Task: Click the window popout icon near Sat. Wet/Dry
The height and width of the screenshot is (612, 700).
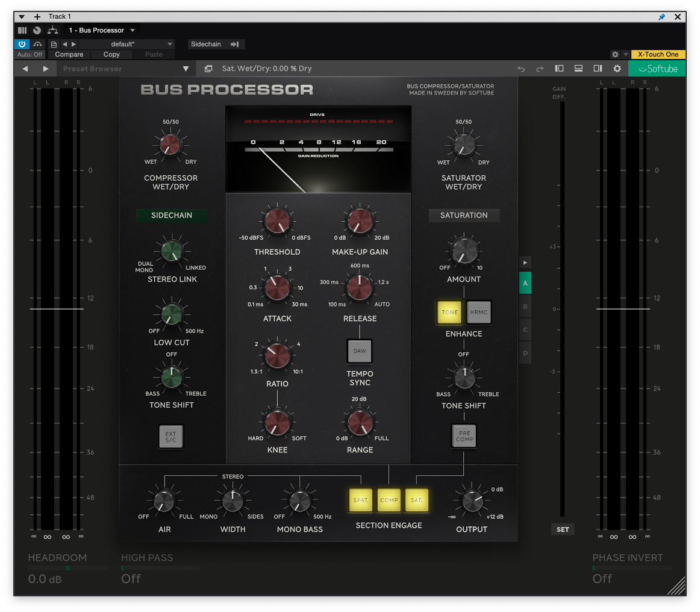Action: [x=208, y=69]
